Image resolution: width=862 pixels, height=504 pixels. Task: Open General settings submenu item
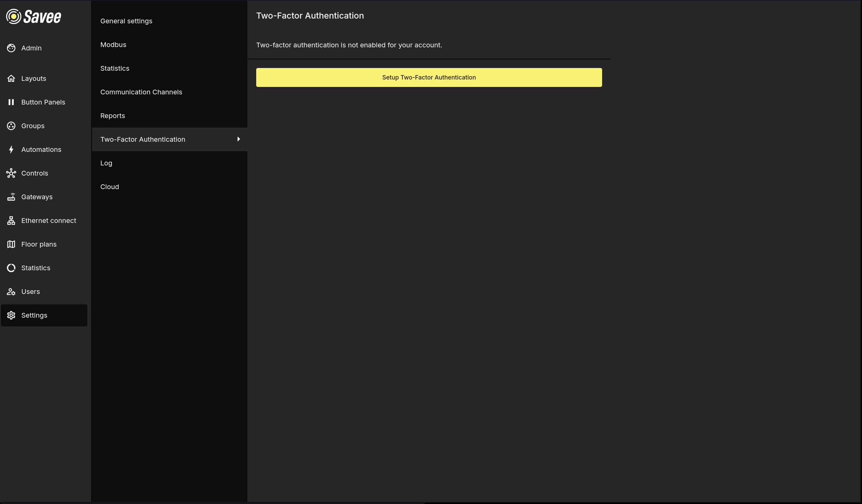126,21
